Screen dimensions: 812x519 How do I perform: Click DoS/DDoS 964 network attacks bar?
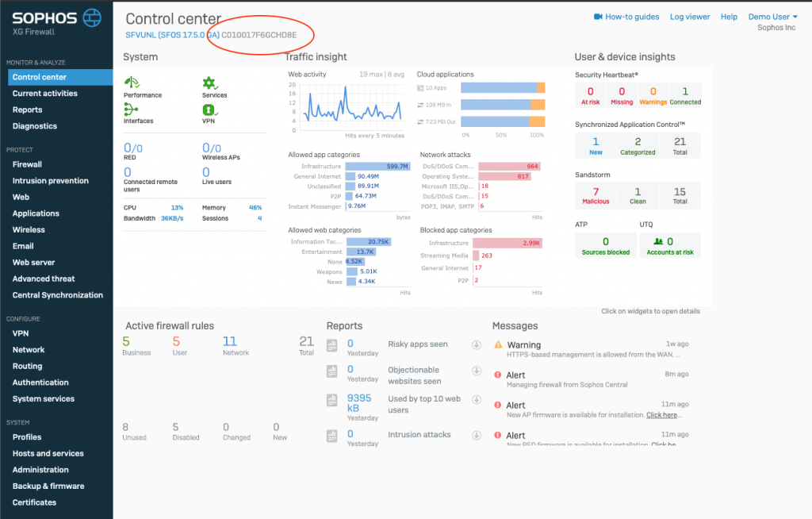pyautogui.click(x=510, y=167)
